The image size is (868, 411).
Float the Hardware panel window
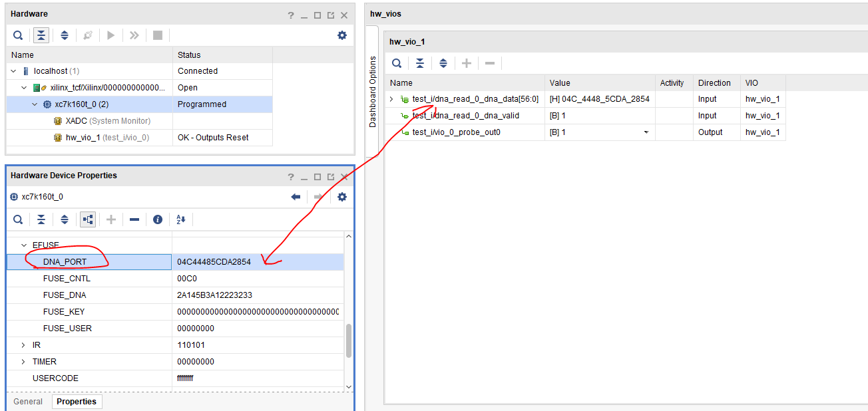pyautogui.click(x=331, y=15)
